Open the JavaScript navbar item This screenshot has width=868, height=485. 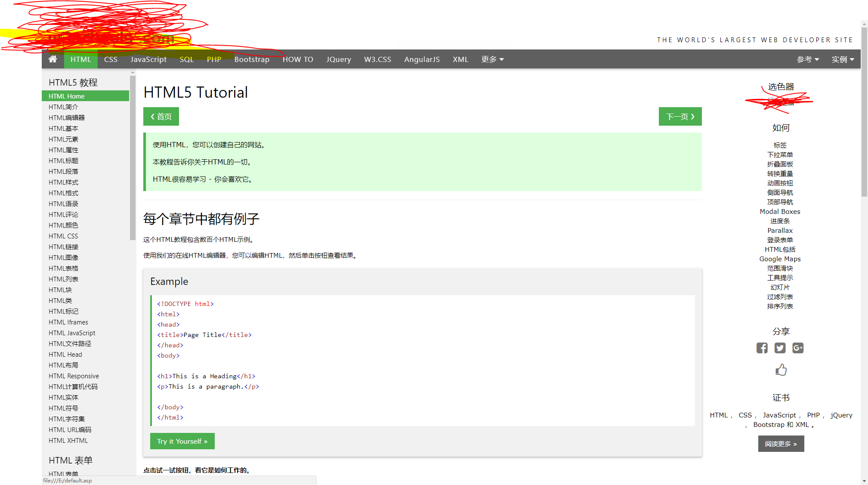(x=148, y=59)
